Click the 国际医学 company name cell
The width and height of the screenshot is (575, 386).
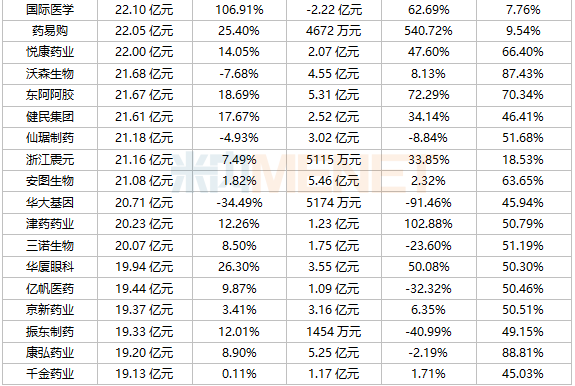[x=50, y=10]
